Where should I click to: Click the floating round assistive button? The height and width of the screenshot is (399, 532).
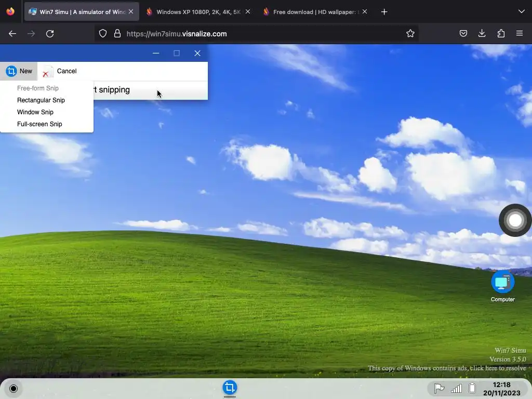click(515, 220)
